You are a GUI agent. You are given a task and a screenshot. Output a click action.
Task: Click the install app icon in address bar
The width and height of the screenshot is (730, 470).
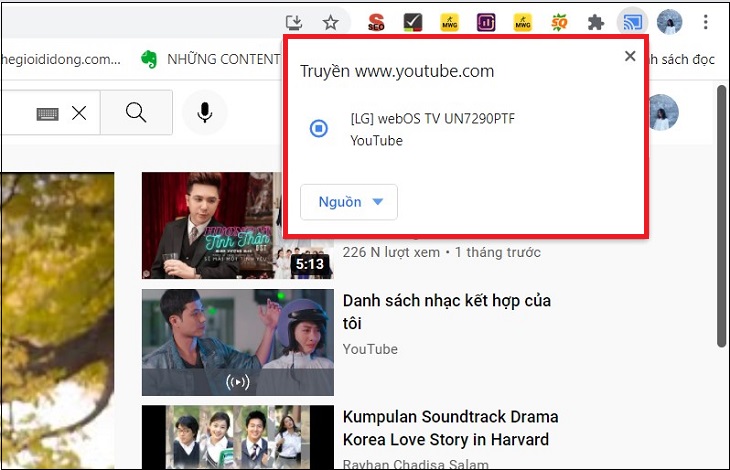(x=294, y=22)
